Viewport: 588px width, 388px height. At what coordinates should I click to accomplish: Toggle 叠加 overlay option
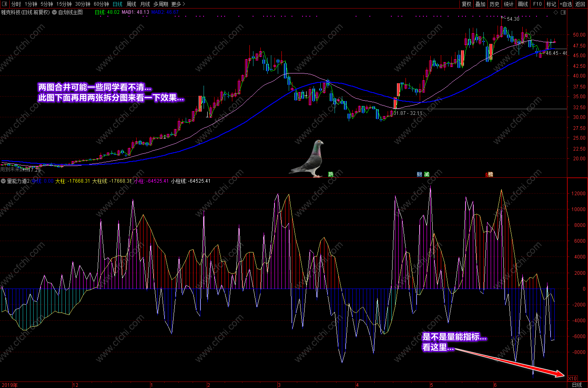481,4
